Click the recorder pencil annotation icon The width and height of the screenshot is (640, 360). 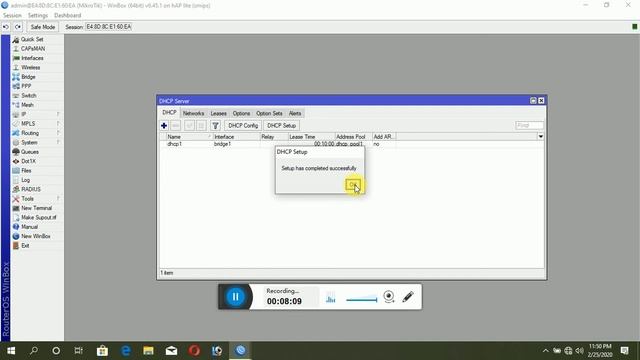pyautogui.click(x=408, y=297)
